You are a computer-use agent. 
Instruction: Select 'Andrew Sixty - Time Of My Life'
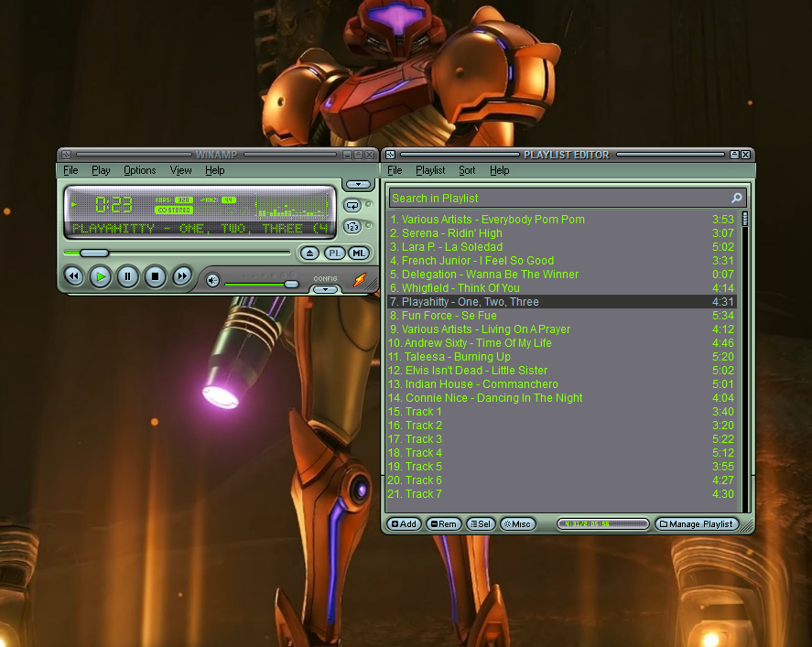[561, 342]
